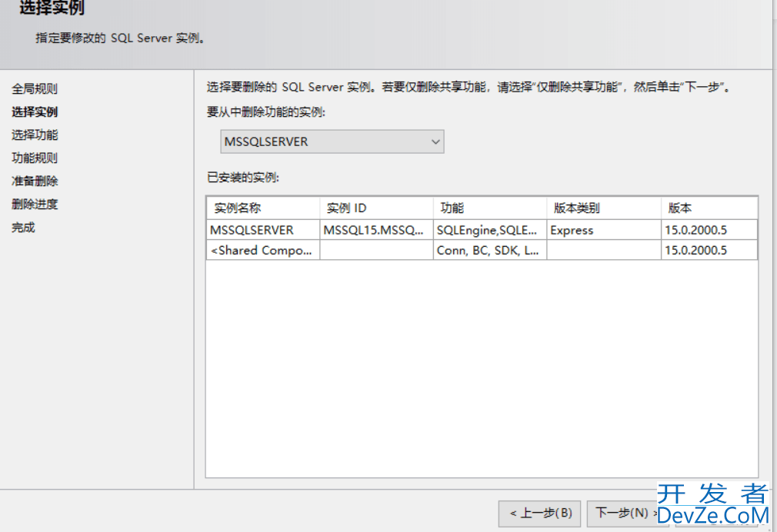Select the MSSQLSERVER instance name cell

263,230
